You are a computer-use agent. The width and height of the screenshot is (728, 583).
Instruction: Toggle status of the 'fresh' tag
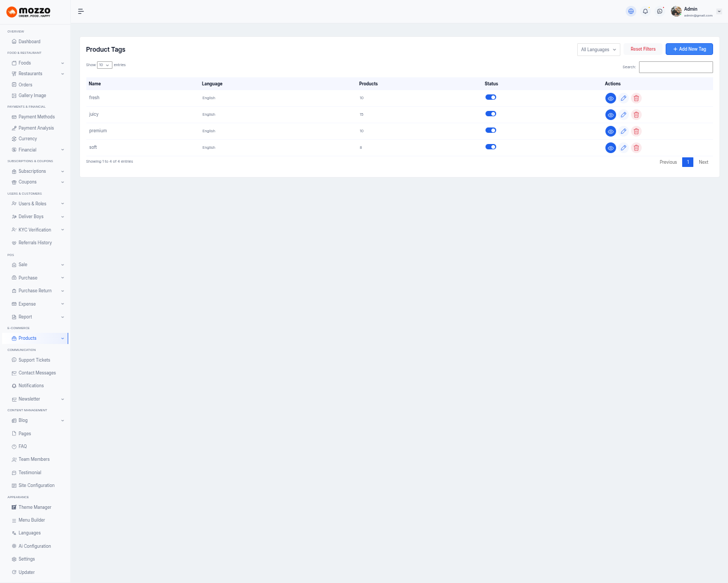coord(491,98)
